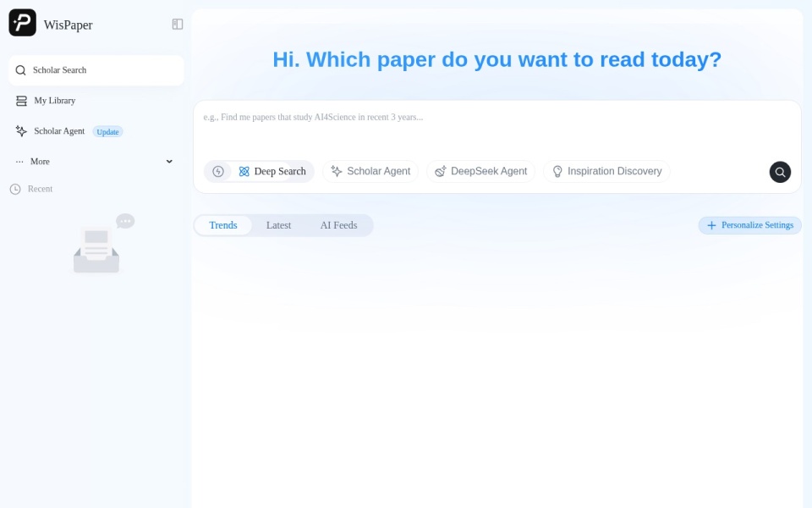Click the lightning bolt quick search icon

[x=218, y=172]
